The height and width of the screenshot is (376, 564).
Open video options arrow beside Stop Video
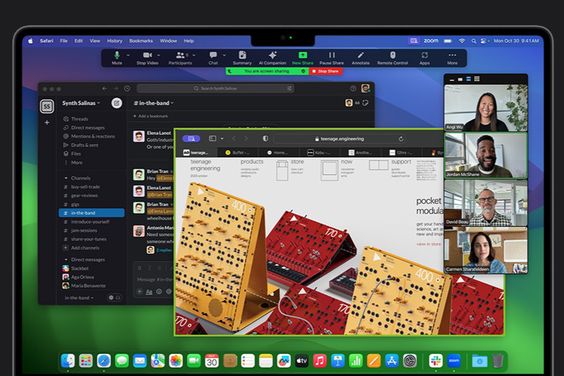click(x=159, y=55)
